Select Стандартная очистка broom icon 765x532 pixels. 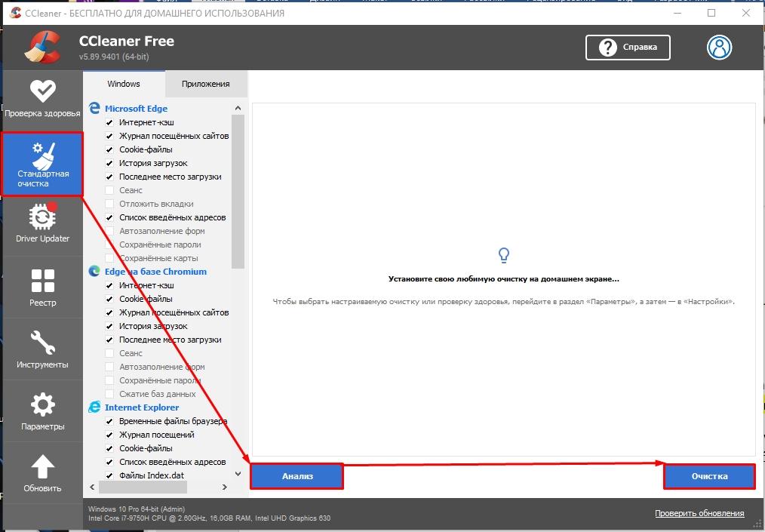tap(43, 155)
